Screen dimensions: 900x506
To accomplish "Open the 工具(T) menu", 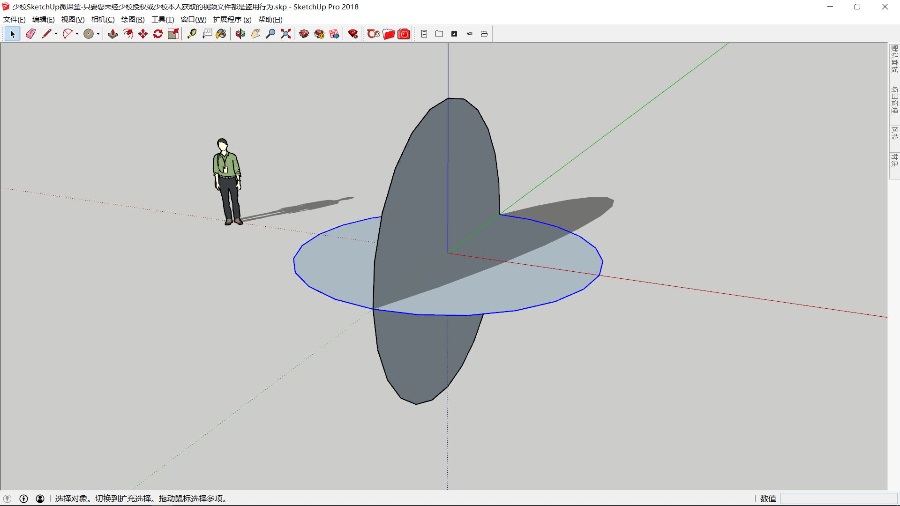I will (x=162, y=20).
